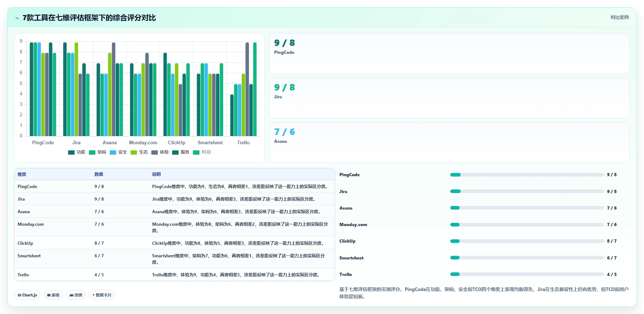Click the ClickUp label on chart axis
The image size is (644, 314).
pos(177,142)
